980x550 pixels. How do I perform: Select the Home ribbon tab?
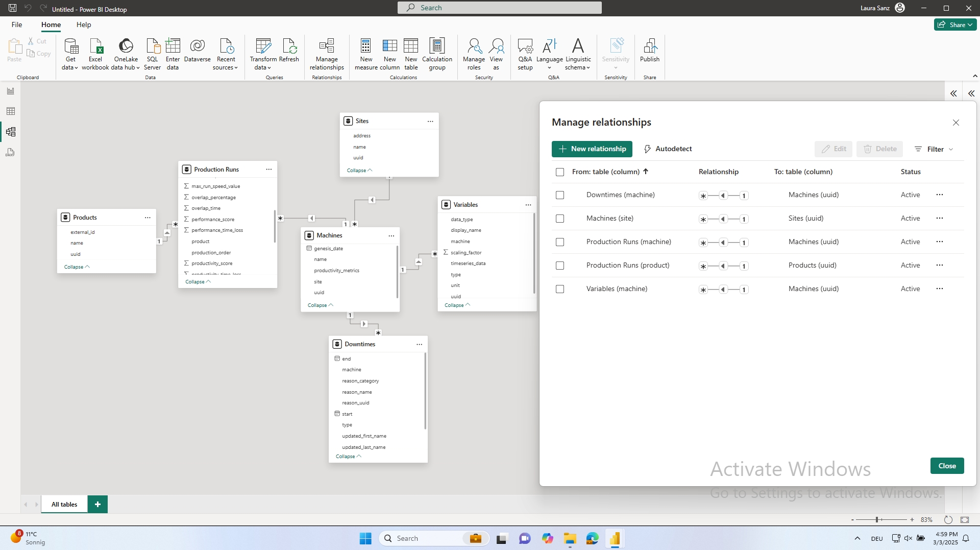[x=51, y=25]
